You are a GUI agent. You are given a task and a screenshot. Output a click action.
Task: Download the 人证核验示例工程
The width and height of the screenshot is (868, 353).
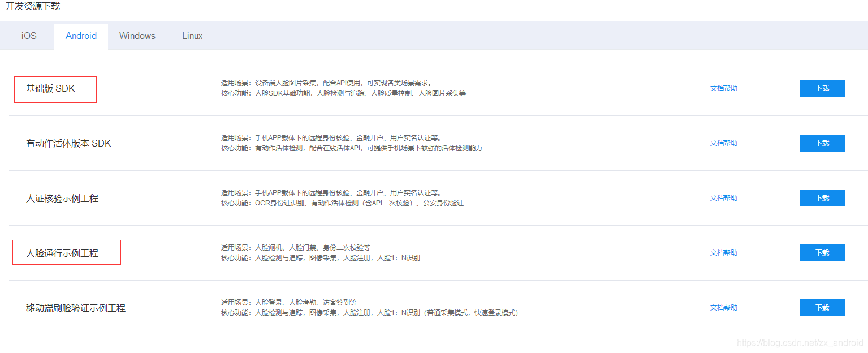[x=822, y=198]
